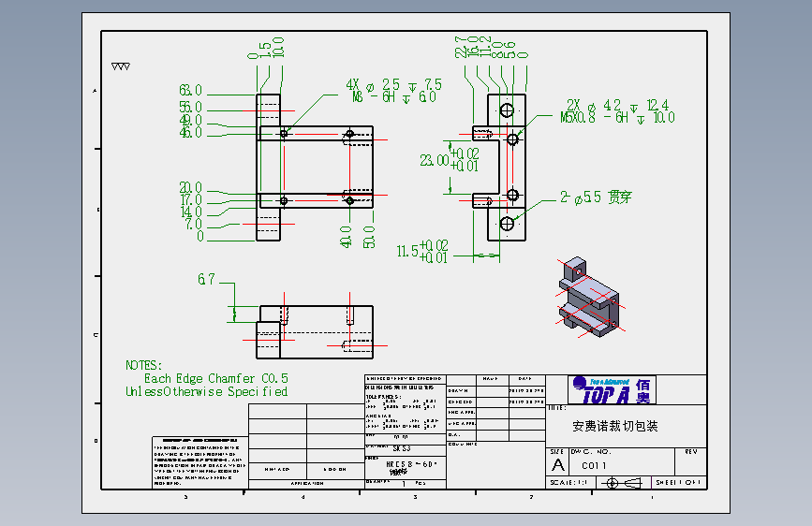Select the 2-ø5.5 贯穿 through-hole callout
Image resolution: width=812 pixels, height=526 pixels.
coord(596,197)
